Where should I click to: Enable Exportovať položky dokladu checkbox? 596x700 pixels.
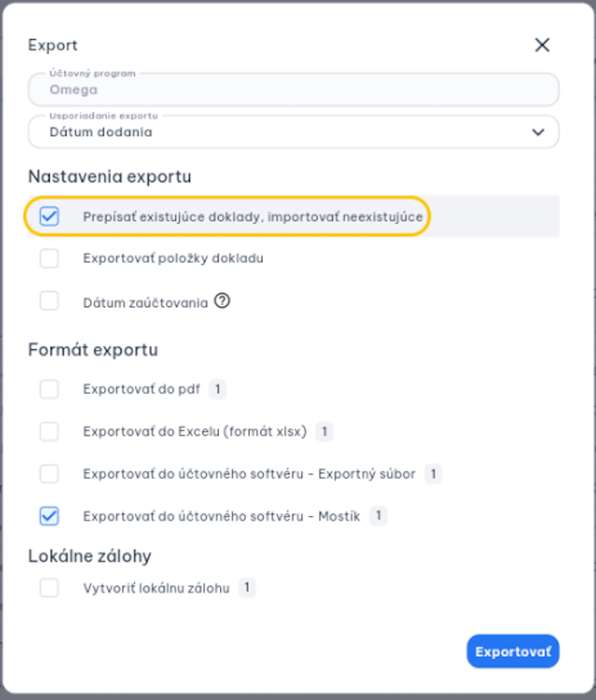tap(49, 259)
